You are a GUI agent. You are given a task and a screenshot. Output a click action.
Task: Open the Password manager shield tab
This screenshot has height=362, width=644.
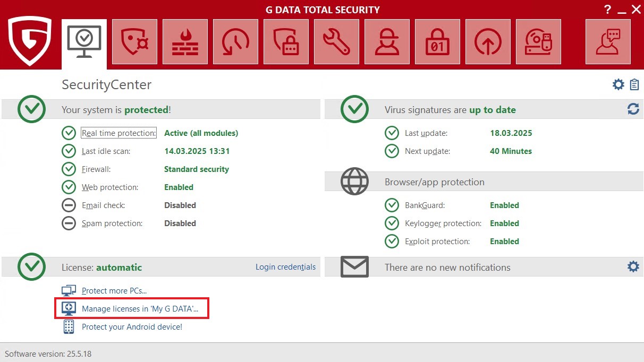point(286,42)
